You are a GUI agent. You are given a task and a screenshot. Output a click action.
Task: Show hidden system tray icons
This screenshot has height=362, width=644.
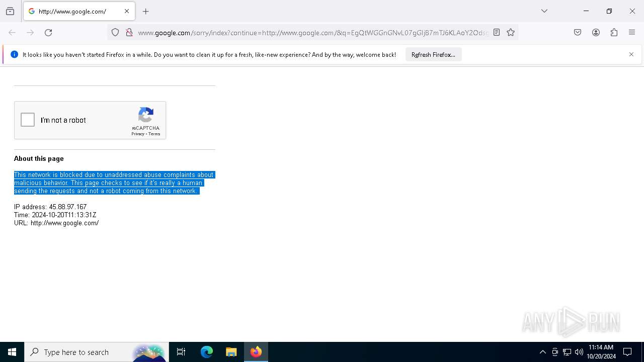(x=542, y=352)
